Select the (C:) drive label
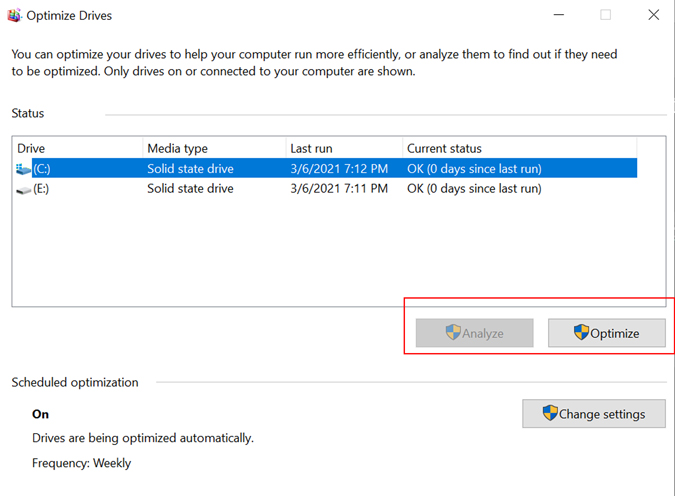 (42, 169)
